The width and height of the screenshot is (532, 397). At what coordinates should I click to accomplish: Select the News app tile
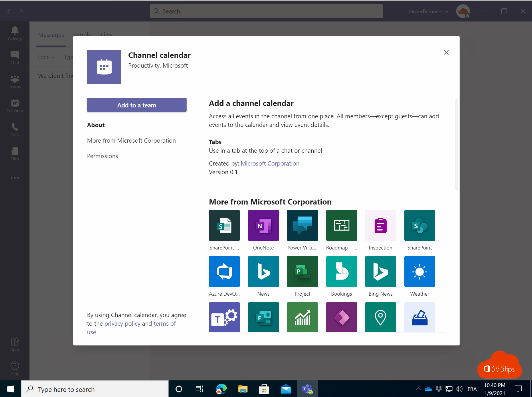click(263, 272)
